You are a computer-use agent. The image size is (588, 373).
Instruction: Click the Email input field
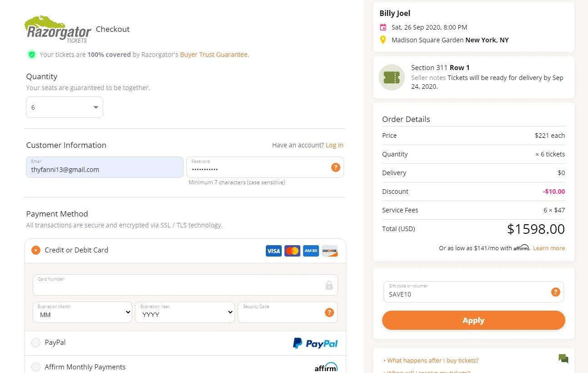[x=105, y=167]
